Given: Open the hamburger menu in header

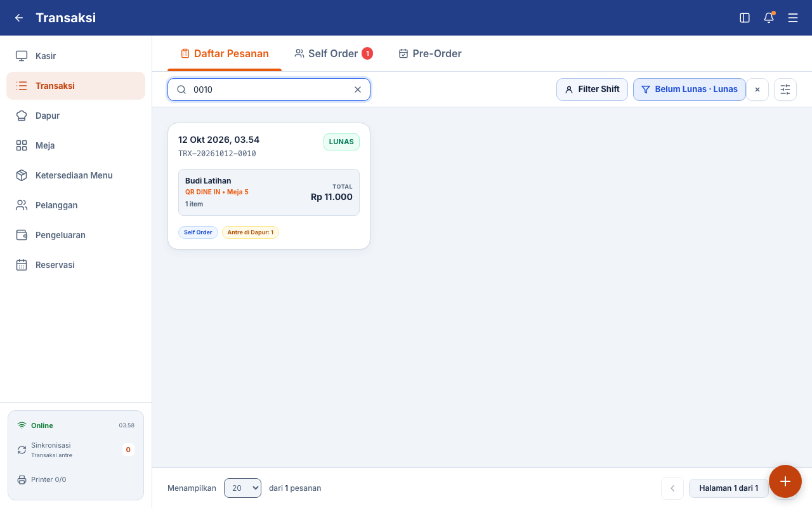Looking at the screenshot, I should click(793, 18).
